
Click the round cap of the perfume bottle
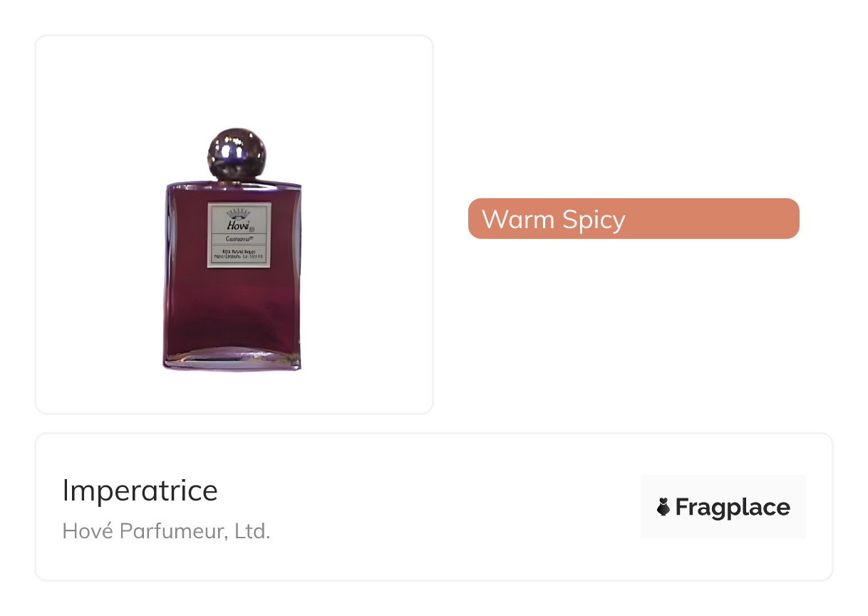236,153
